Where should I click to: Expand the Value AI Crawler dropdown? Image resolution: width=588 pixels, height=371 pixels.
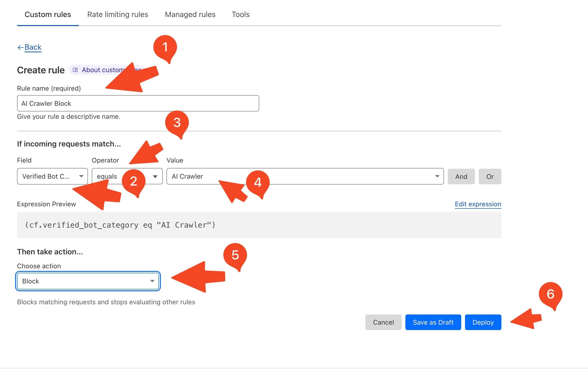tap(438, 176)
